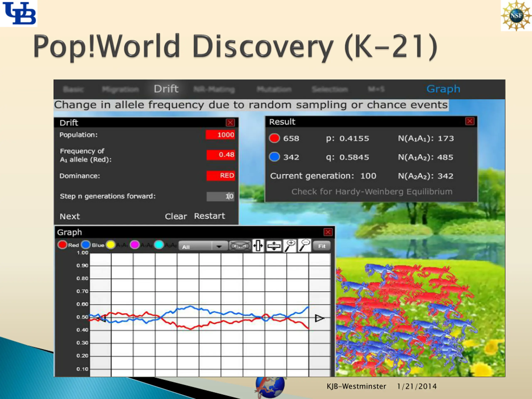532x399 pixels.
Task: Open the All dropdown in Graph panel
Action: 203,246
